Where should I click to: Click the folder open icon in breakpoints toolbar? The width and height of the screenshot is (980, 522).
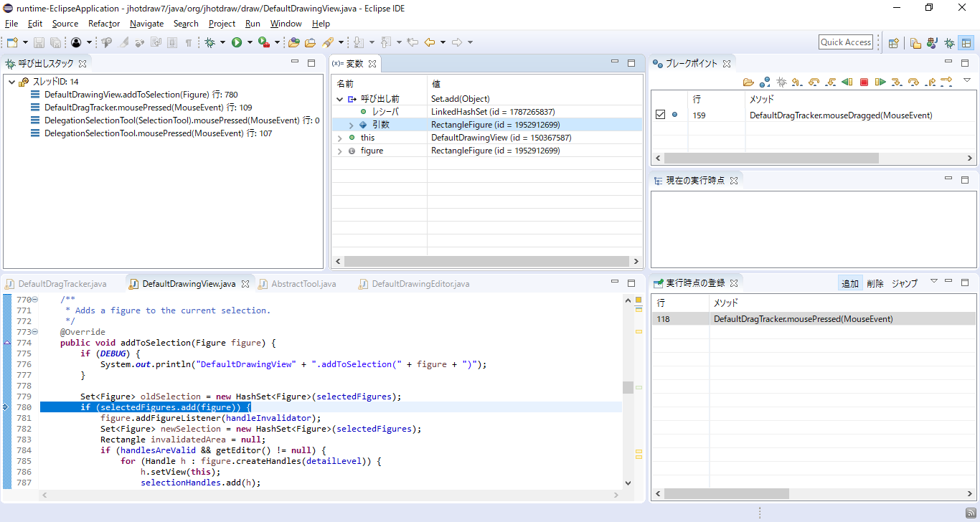coord(748,82)
